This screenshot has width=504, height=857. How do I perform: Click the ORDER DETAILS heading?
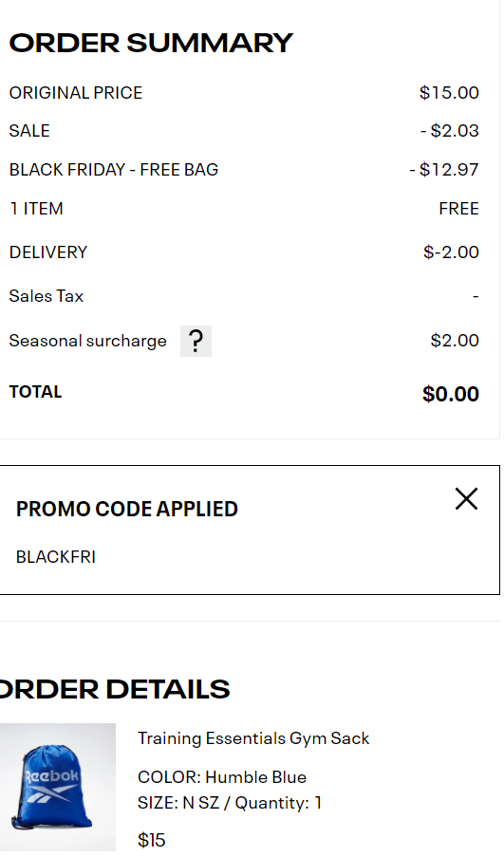(x=115, y=689)
